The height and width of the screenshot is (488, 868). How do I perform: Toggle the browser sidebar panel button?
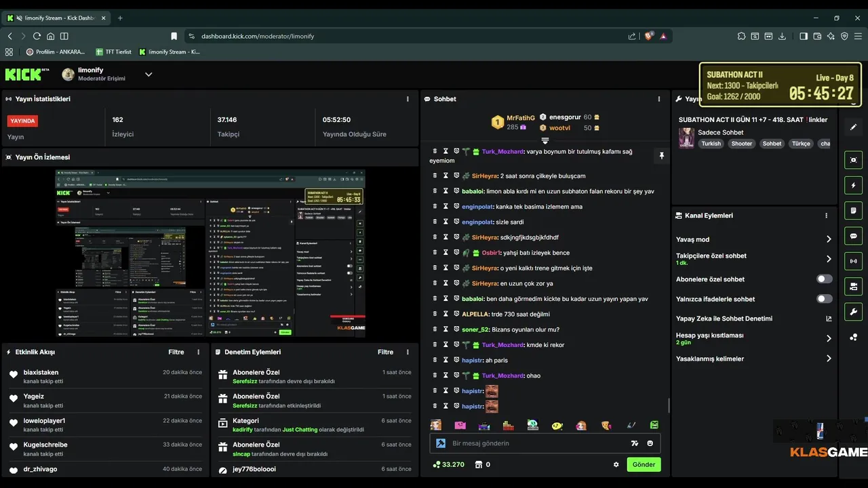(804, 36)
